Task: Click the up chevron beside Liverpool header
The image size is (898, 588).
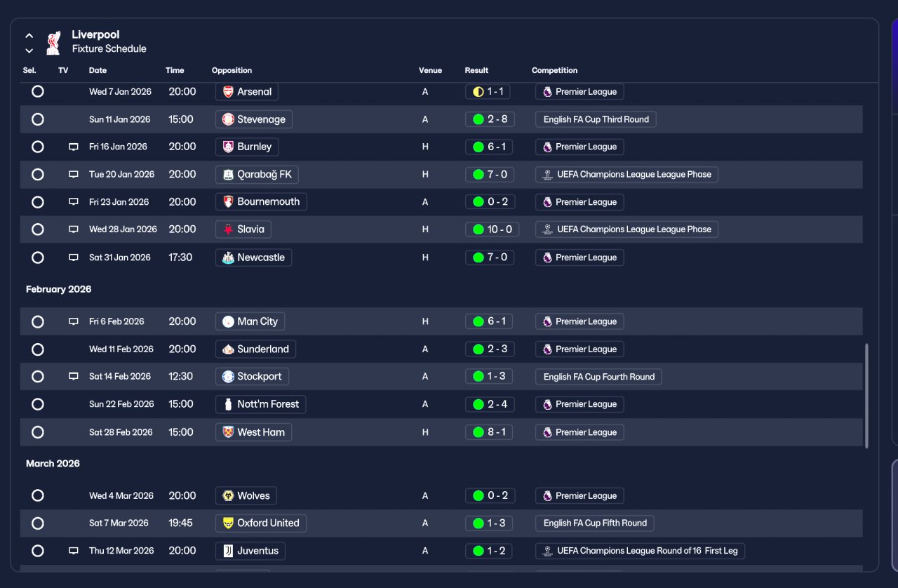Action: (29, 35)
